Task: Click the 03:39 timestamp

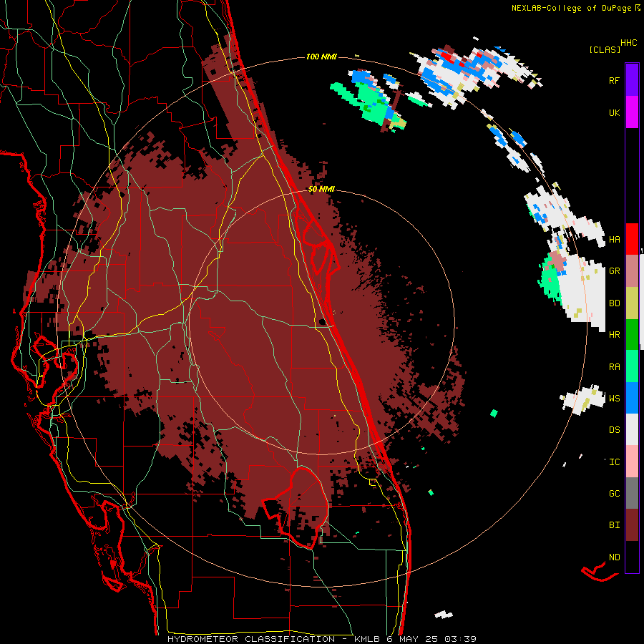Action: (460, 639)
